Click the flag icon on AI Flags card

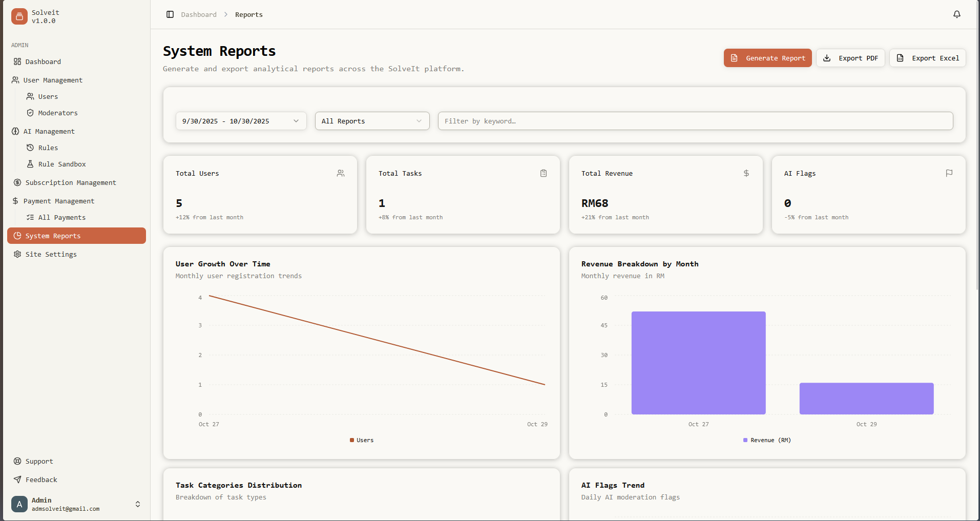[x=949, y=173]
